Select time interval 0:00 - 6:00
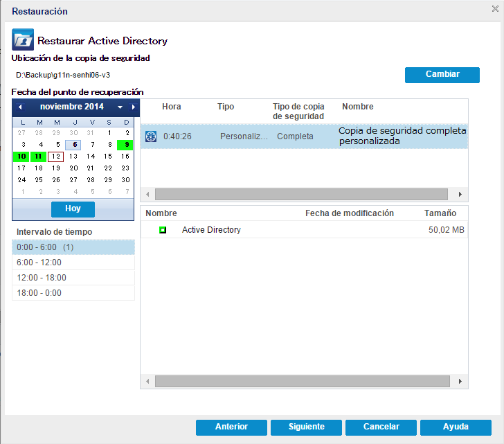Image resolution: width=504 pixels, height=444 pixels. coord(73,247)
